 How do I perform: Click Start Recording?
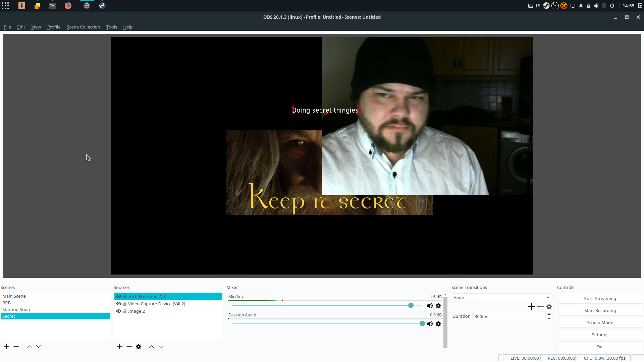pos(600,310)
